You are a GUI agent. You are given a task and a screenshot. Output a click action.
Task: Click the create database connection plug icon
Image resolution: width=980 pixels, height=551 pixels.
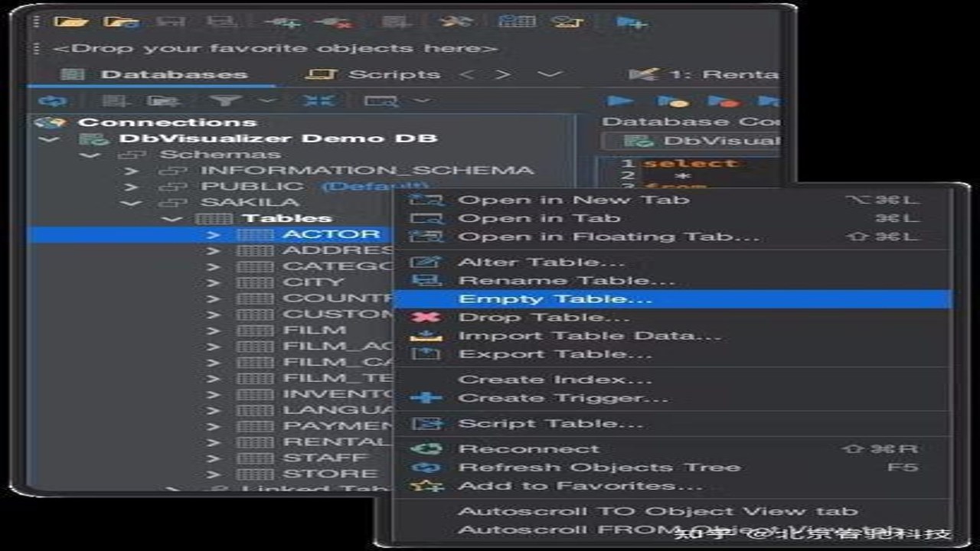coord(281,21)
